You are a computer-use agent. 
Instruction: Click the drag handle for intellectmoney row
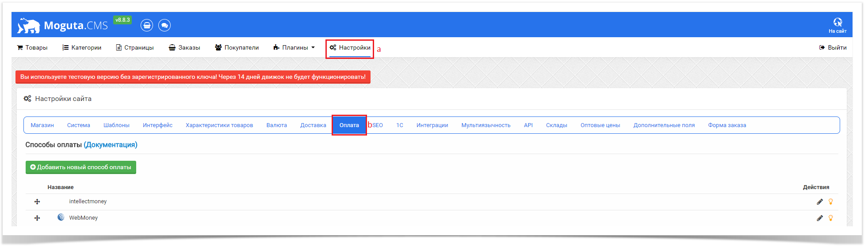click(37, 202)
